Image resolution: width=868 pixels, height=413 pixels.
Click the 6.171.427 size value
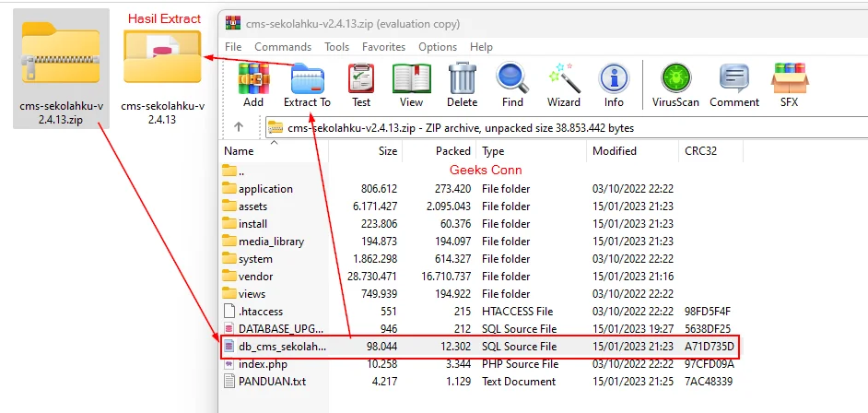[x=376, y=206]
